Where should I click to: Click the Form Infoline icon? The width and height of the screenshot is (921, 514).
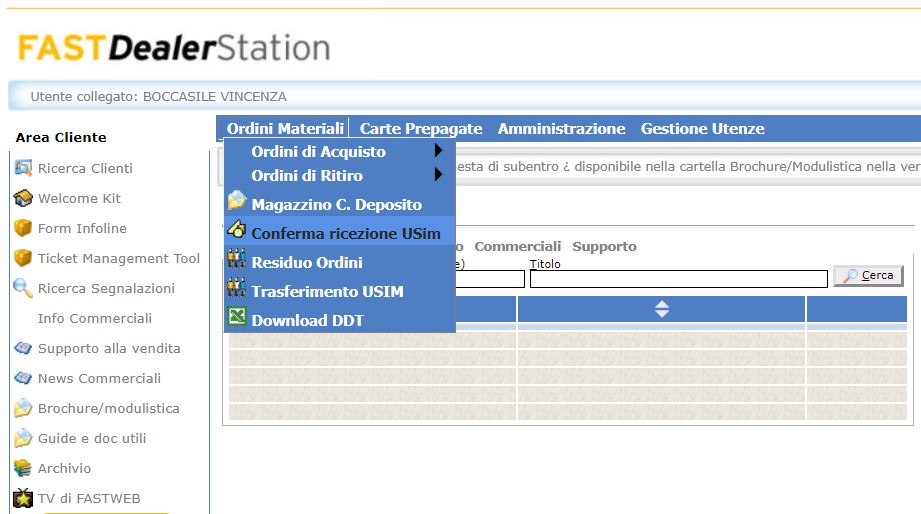23,228
